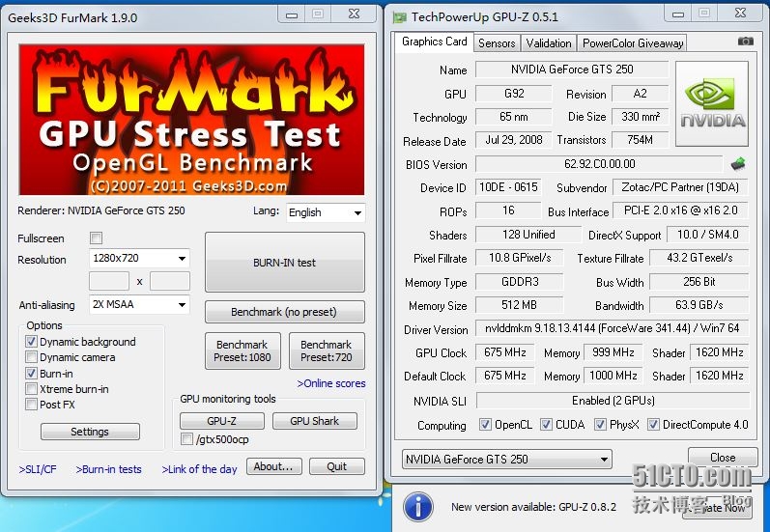Open the GPU selector dropdown in GPU-Z
770x532 pixels.
coord(507,460)
